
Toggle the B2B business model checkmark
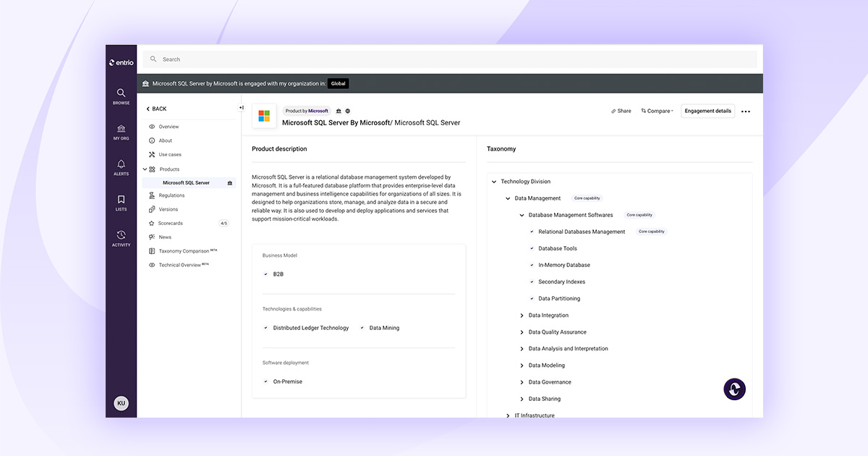coord(266,274)
